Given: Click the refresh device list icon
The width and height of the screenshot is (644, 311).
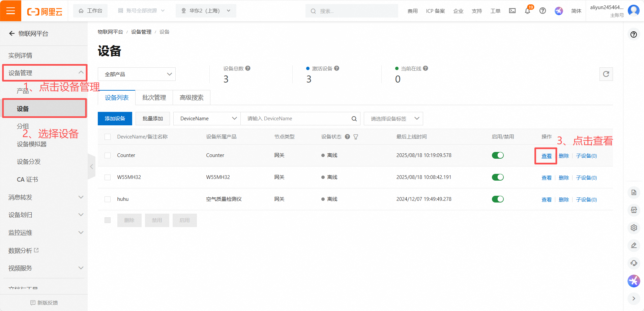Looking at the screenshot, I should (606, 74).
